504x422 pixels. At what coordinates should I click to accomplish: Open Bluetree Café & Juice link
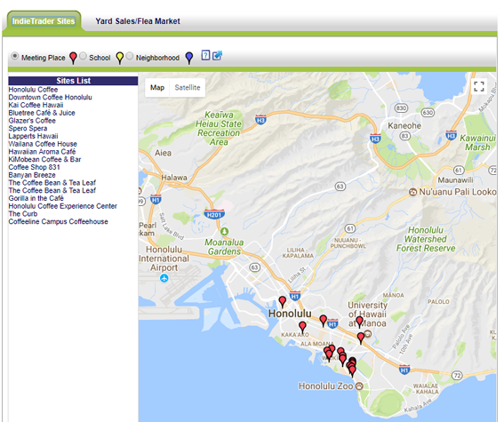click(x=42, y=113)
